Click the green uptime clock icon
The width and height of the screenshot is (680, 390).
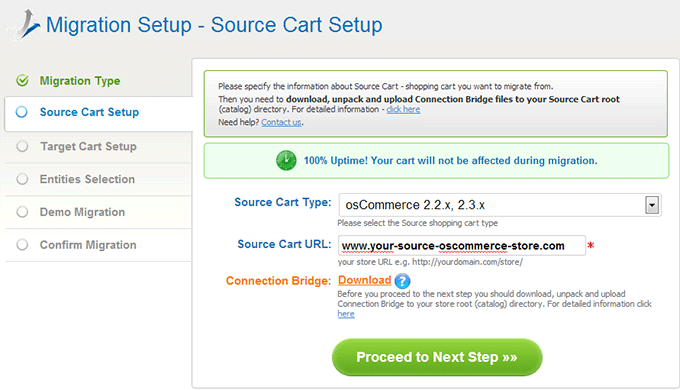click(286, 161)
